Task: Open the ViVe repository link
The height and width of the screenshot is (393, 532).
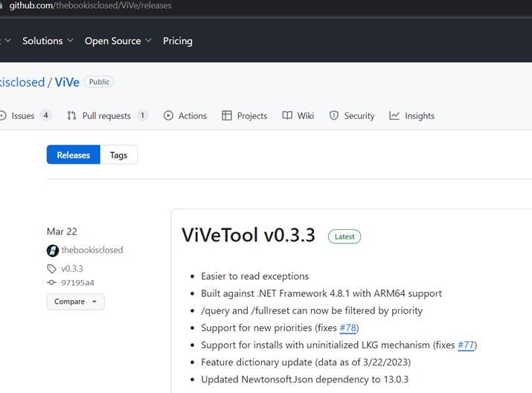Action: point(67,82)
